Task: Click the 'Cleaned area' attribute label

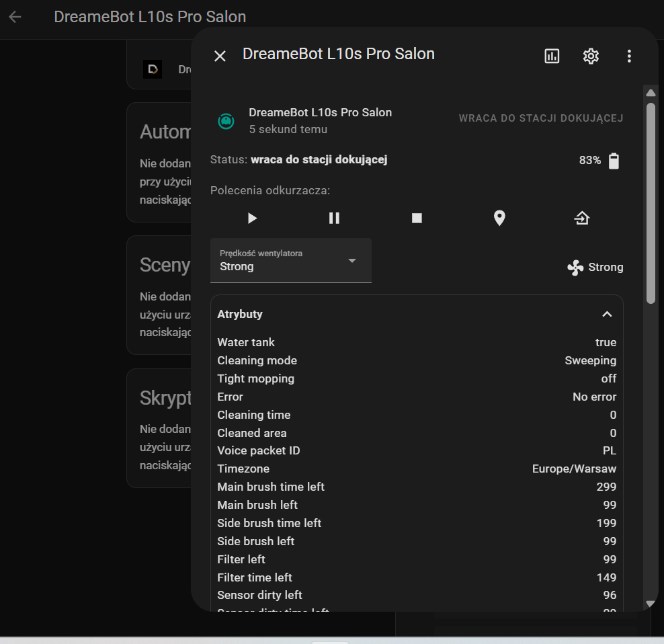Action: [x=251, y=433]
